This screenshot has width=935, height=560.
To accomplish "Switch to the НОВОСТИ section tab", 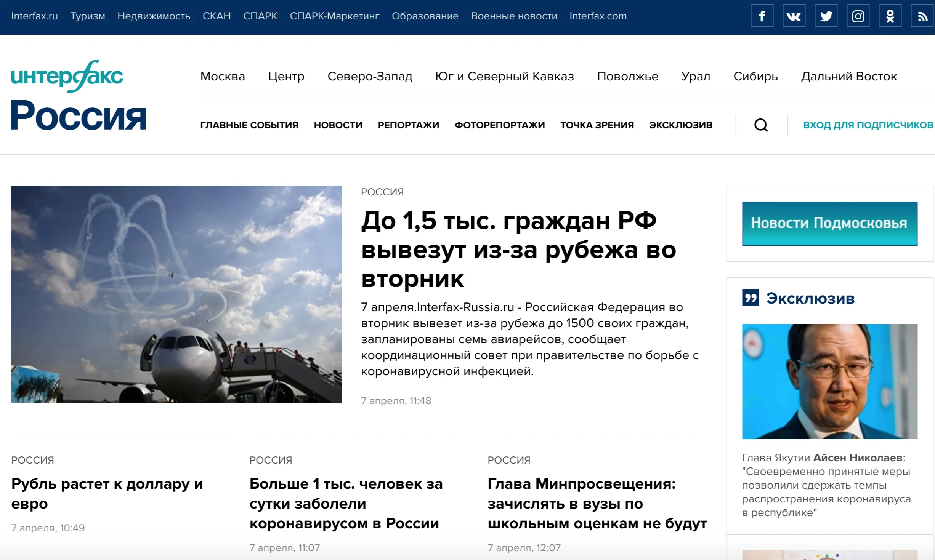I will 338,125.
